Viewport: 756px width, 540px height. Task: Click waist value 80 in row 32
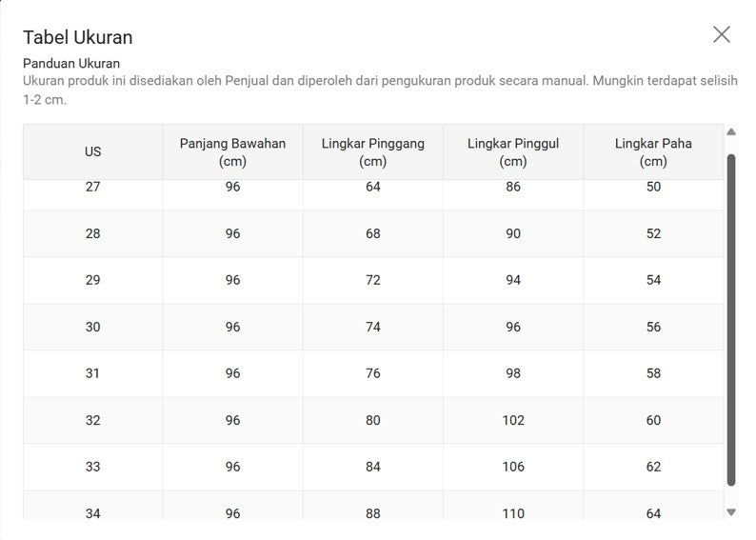click(372, 420)
